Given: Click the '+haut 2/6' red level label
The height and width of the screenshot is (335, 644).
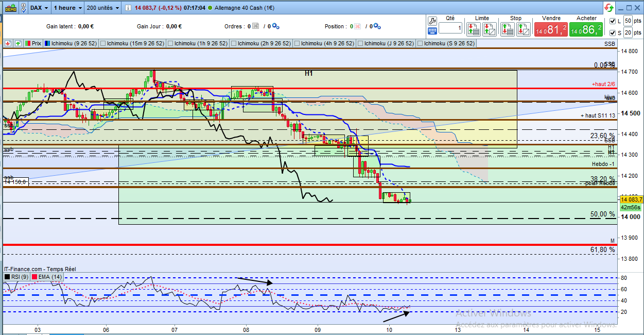Looking at the screenshot, I should (603, 83).
